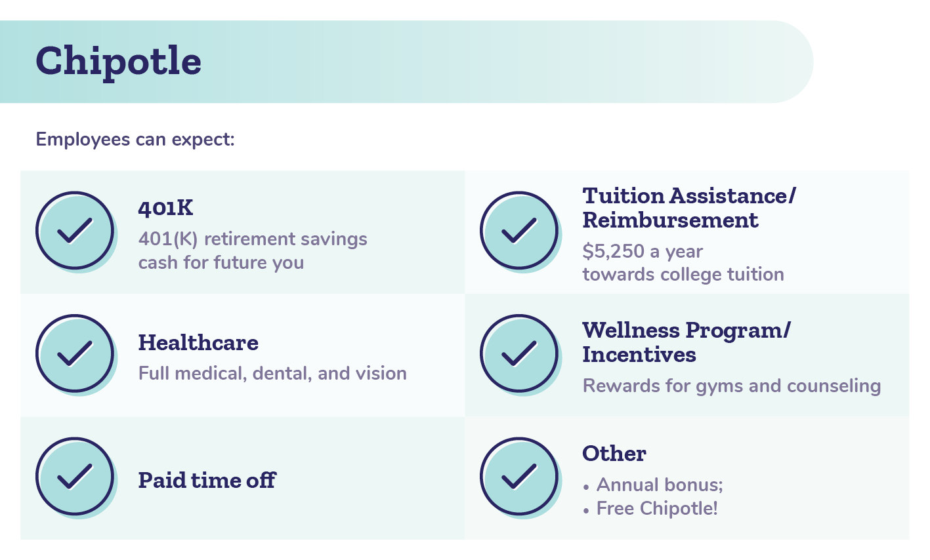Click the checkmark icon beside Paid time off
Image resolution: width=930 pixels, height=560 pixels.
75,477
